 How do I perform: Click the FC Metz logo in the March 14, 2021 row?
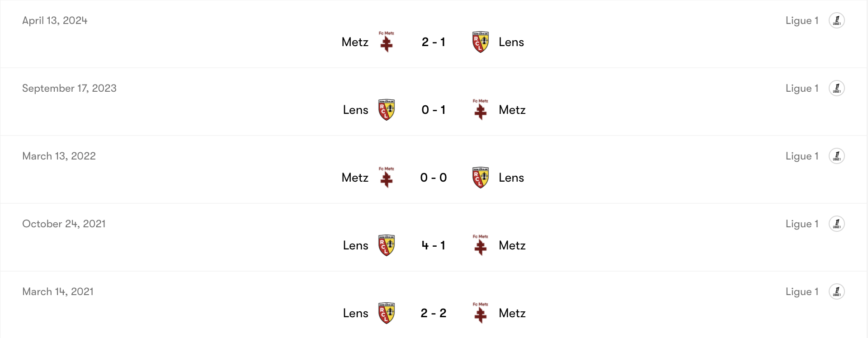(480, 312)
